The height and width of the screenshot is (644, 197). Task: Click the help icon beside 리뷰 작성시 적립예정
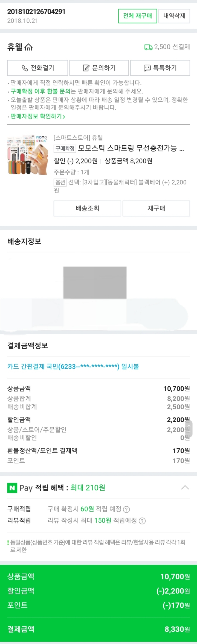[142, 521]
